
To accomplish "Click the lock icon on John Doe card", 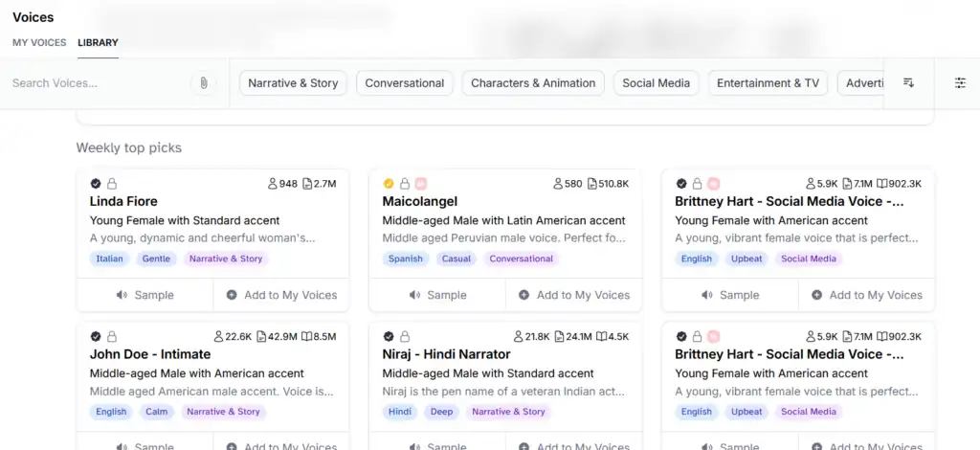I will (112, 337).
